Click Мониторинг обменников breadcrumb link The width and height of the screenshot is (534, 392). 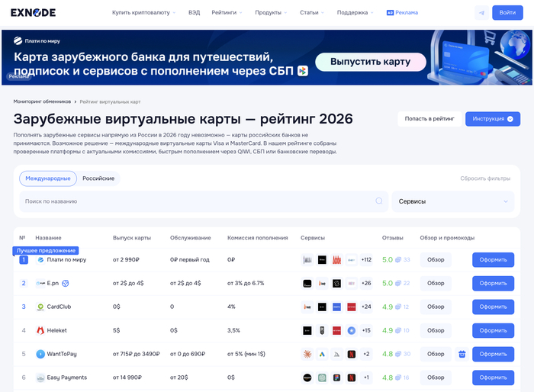tap(42, 101)
